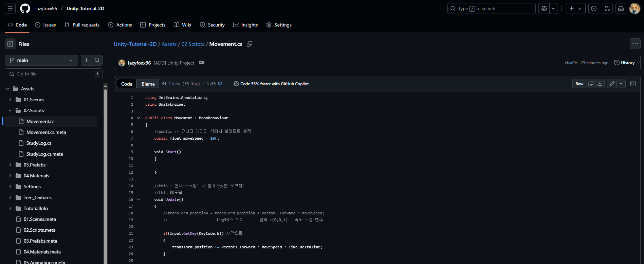
Task: Edit this file with pencil icon
Action: tap(612, 84)
